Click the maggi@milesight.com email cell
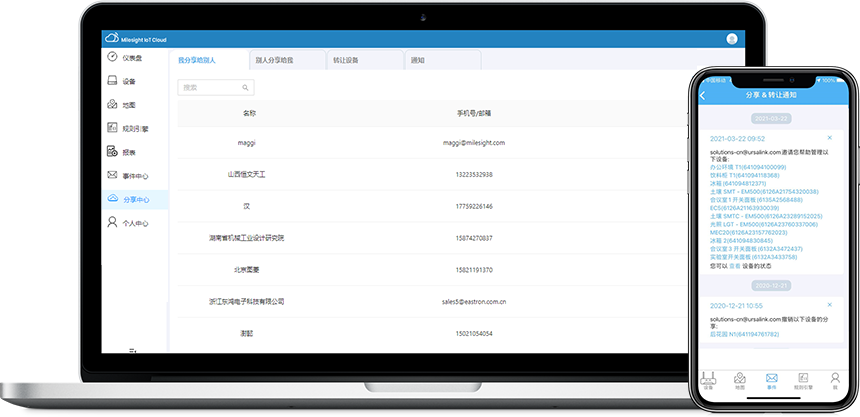Screen dimensions: 860x417 (x=474, y=143)
